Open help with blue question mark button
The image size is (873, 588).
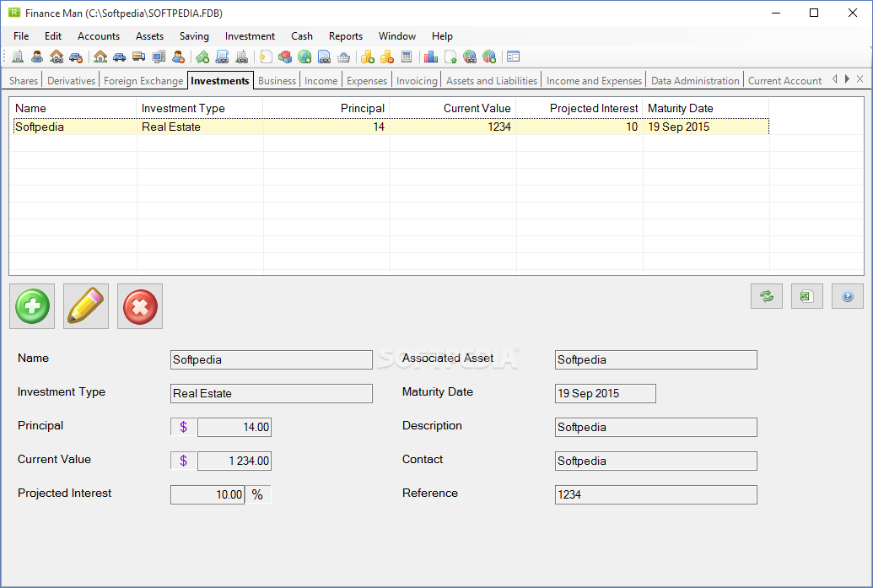pos(848,296)
